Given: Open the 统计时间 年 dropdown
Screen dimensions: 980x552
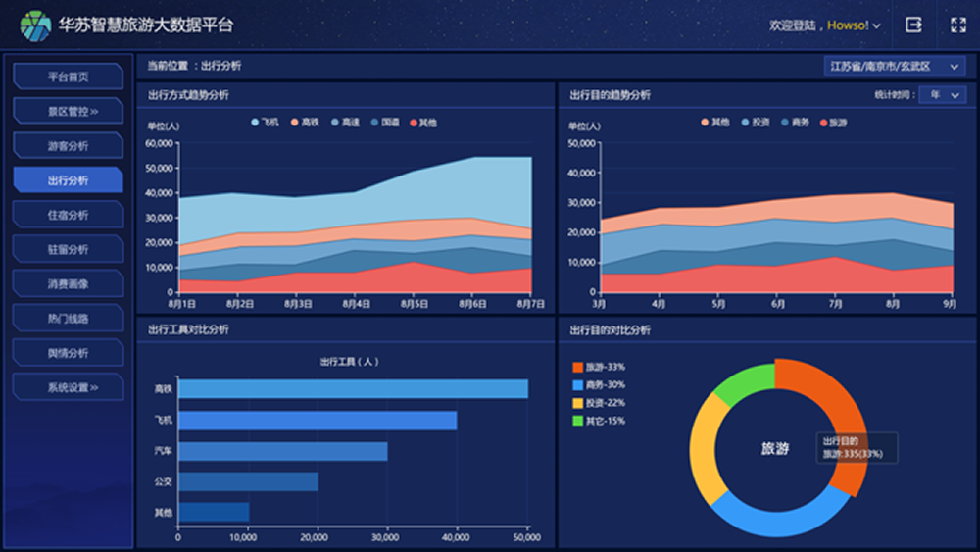Looking at the screenshot, I should point(942,95).
